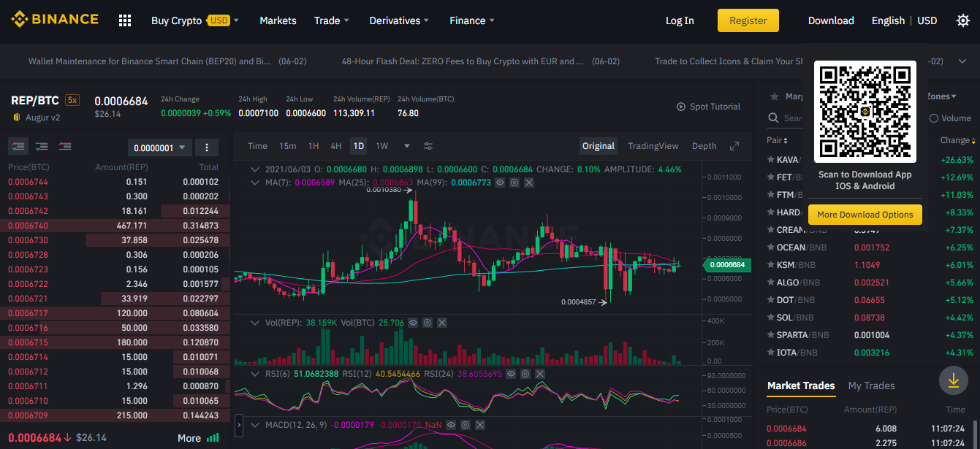The width and height of the screenshot is (980, 449).
Task: Collapse the MACD indicator row chevron
Action: tap(255, 424)
